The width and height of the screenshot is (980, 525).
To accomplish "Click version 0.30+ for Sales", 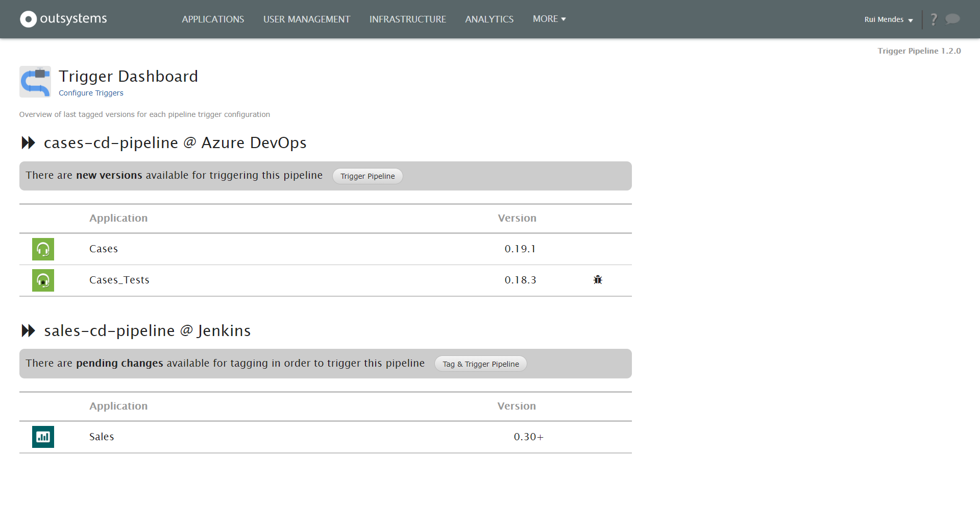I will pyautogui.click(x=529, y=437).
